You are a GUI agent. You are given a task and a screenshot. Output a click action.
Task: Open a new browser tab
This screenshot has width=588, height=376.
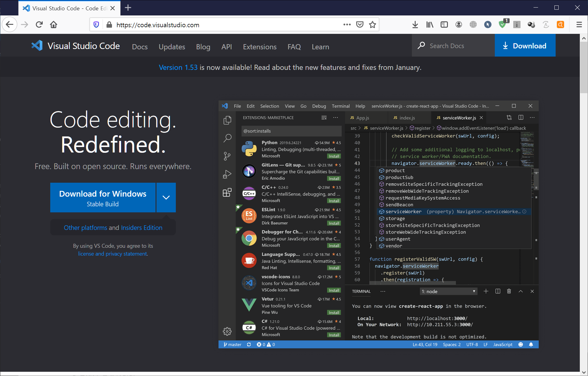(128, 8)
